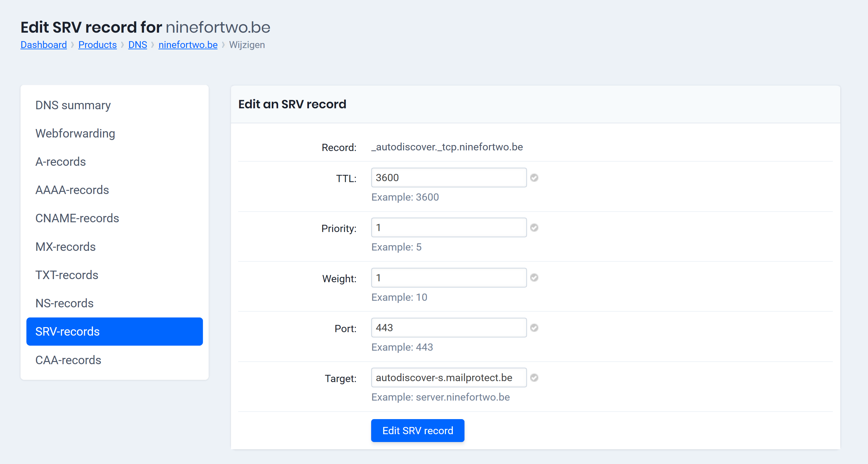
Task: Open the Dashboard breadcrumb link
Action: click(43, 45)
